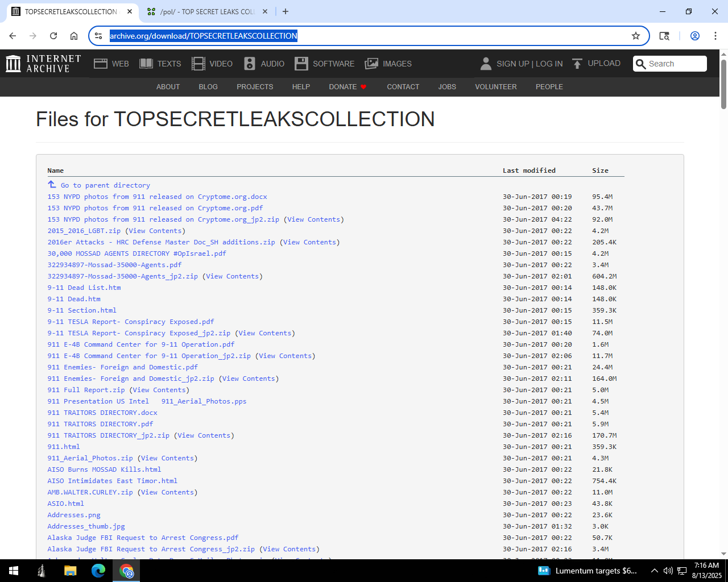This screenshot has height=582, width=728.
Task: Click the Google Lens search icon
Action: [x=664, y=36]
